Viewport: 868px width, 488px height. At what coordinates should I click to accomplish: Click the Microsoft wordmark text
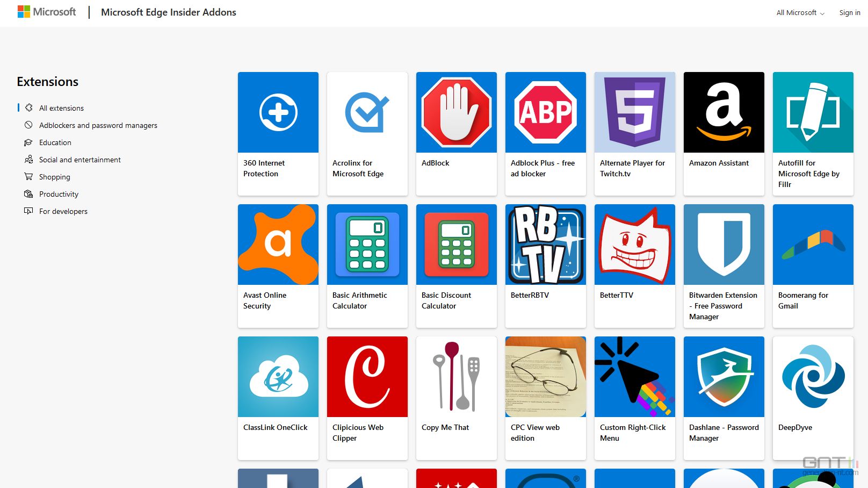pyautogui.click(x=54, y=12)
